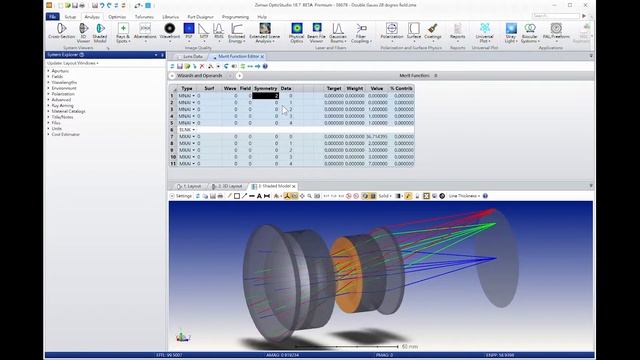Click the undo icon in the quick access toolbar
The height and width of the screenshot is (360, 640).
102,5
